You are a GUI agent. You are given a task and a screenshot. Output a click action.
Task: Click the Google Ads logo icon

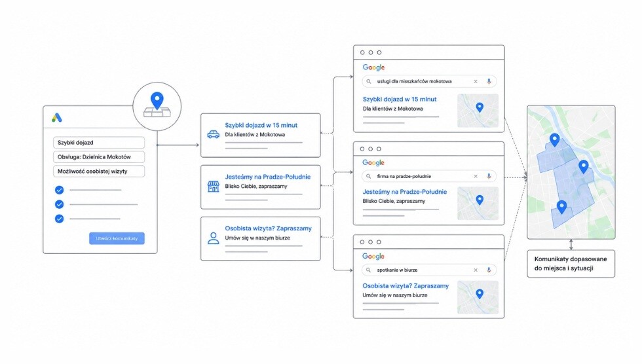(x=57, y=117)
